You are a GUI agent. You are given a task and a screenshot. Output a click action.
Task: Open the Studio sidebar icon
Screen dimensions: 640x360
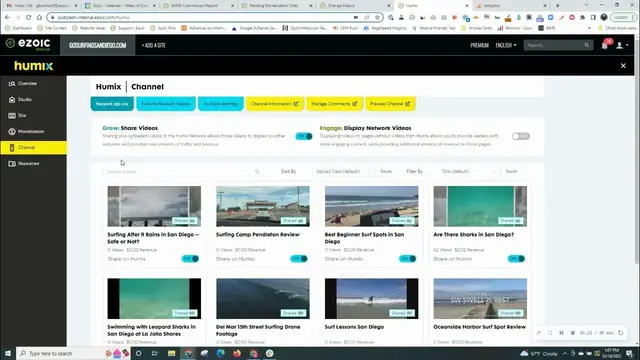tap(12, 100)
